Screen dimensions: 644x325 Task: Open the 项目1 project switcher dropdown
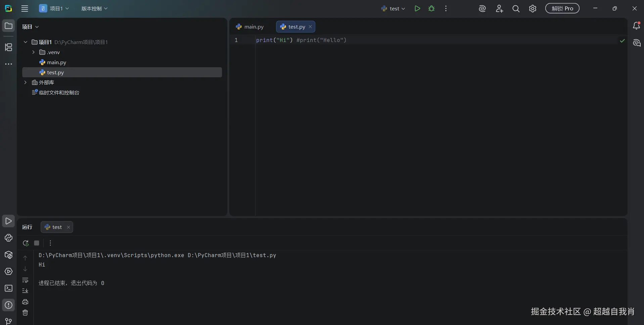[x=54, y=9]
